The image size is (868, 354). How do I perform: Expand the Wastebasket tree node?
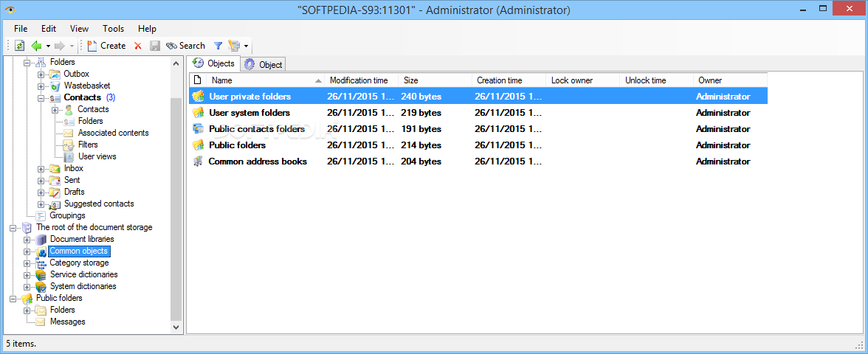41,86
